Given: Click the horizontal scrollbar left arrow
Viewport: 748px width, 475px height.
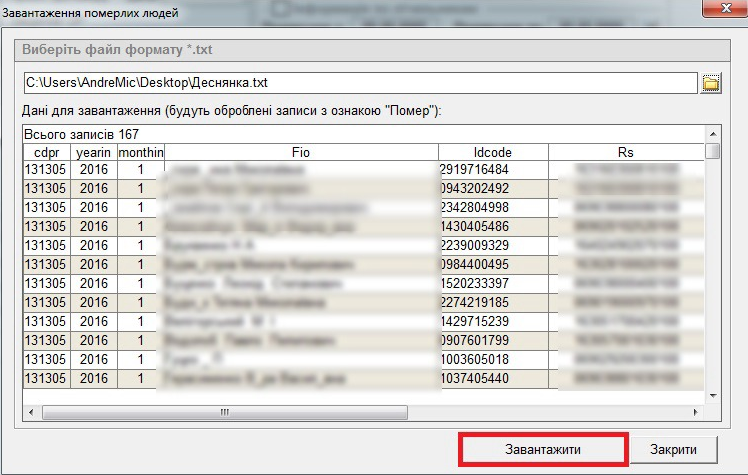Looking at the screenshot, I should tap(30, 411).
